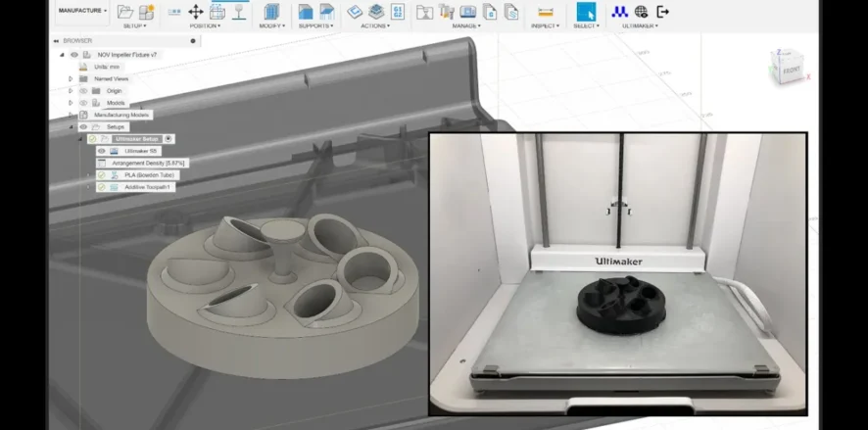
Task: Expand the Models tree node
Action: [71, 102]
